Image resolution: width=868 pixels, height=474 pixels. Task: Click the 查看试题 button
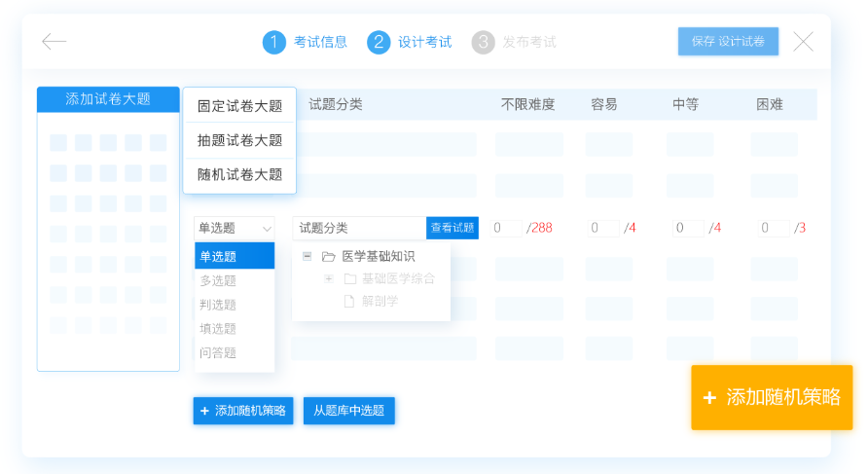tap(452, 228)
